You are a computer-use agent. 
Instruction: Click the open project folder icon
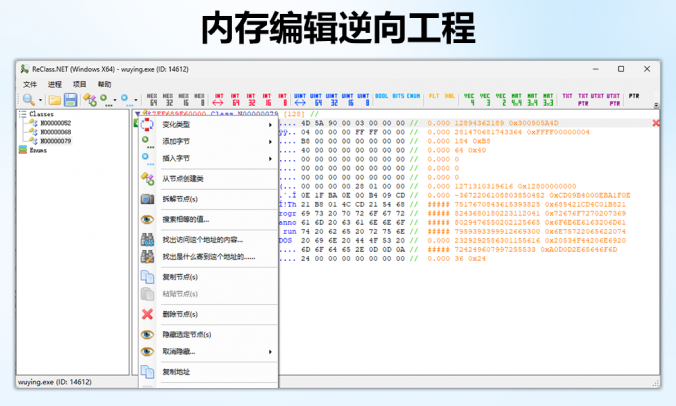pyautogui.click(x=54, y=100)
